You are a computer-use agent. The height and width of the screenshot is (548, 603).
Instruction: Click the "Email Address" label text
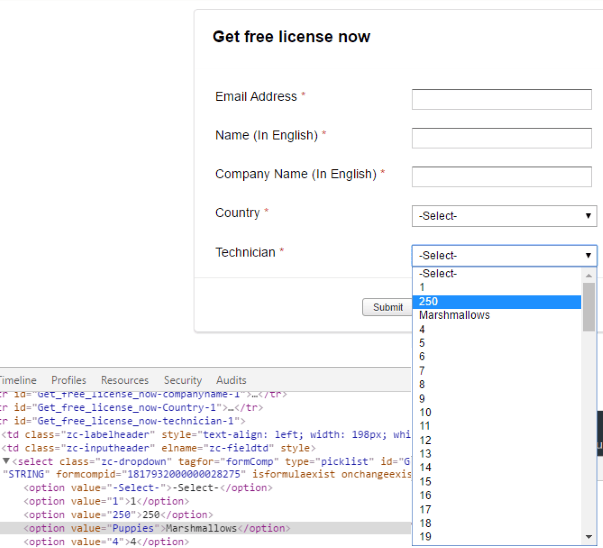pos(256,97)
